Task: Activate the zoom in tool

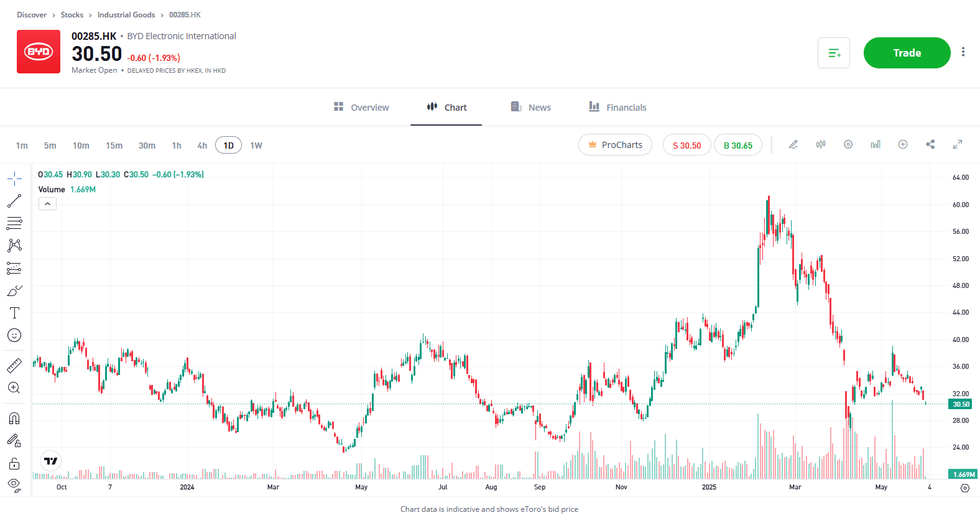Action: (x=14, y=388)
